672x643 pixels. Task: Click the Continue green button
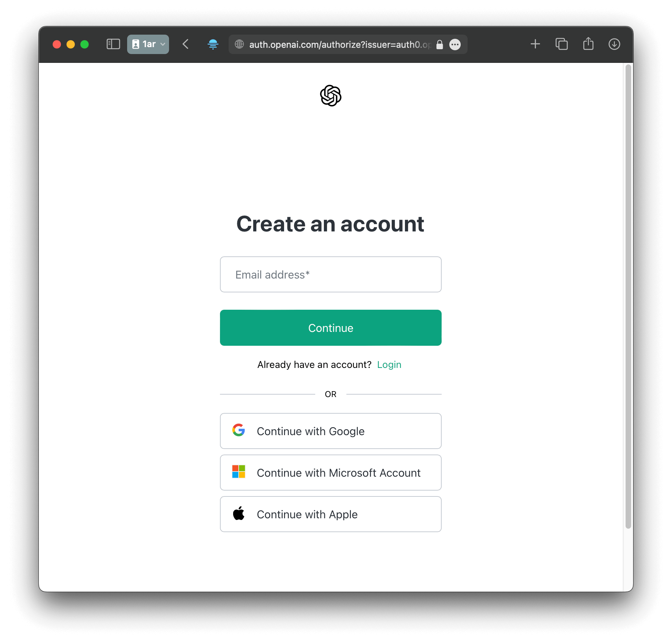[330, 327]
